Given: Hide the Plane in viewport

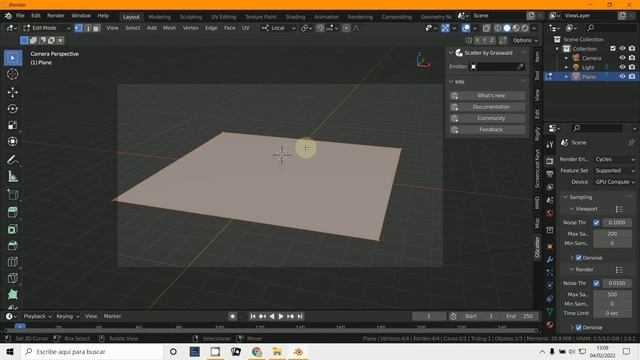Looking at the screenshot, I should [622, 76].
